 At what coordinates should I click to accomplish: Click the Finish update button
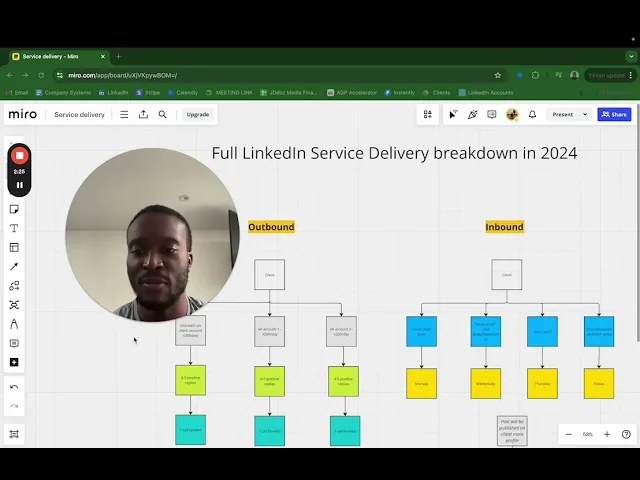click(x=610, y=76)
